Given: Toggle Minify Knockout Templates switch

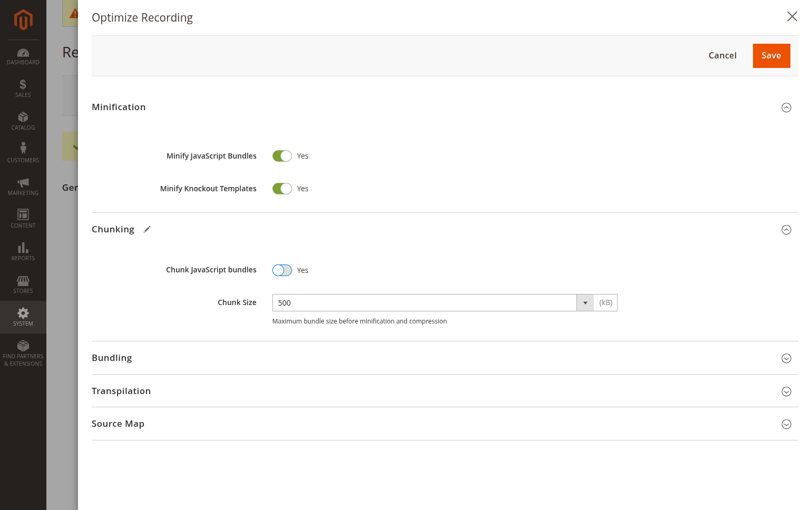Looking at the screenshot, I should 282,189.
